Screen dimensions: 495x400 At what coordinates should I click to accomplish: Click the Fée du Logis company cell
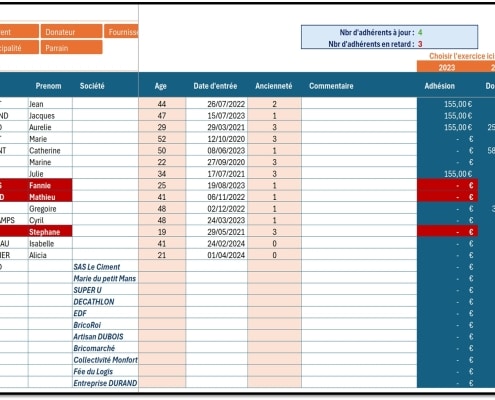tap(105, 371)
